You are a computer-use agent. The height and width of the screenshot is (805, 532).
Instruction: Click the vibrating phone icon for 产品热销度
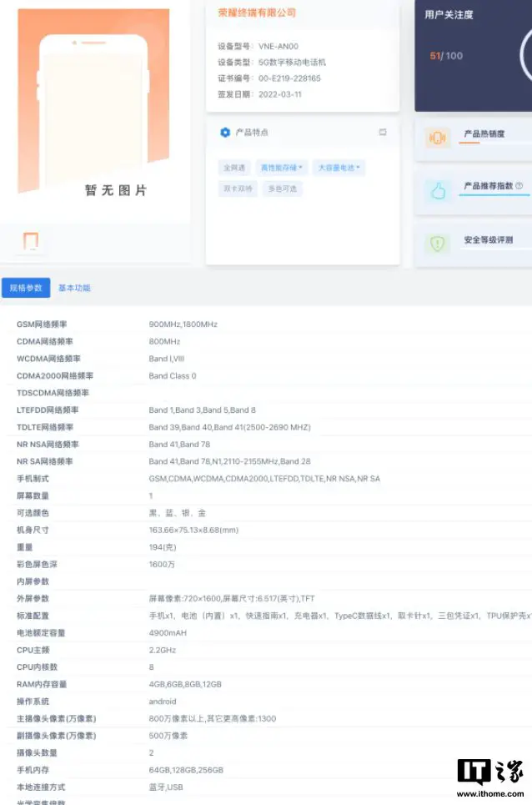pyautogui.click(x=437, y=138)
